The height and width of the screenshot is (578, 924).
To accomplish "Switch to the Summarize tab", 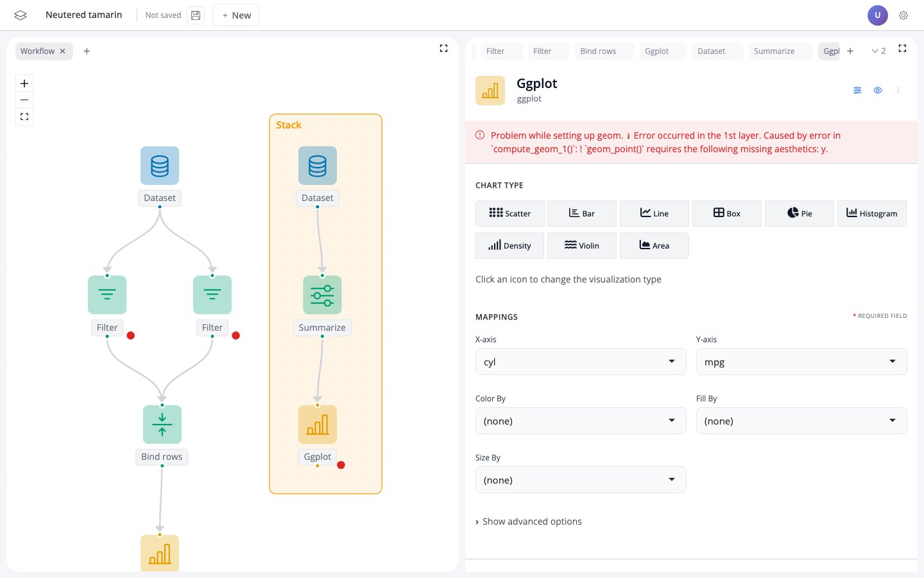I will 774,51.
